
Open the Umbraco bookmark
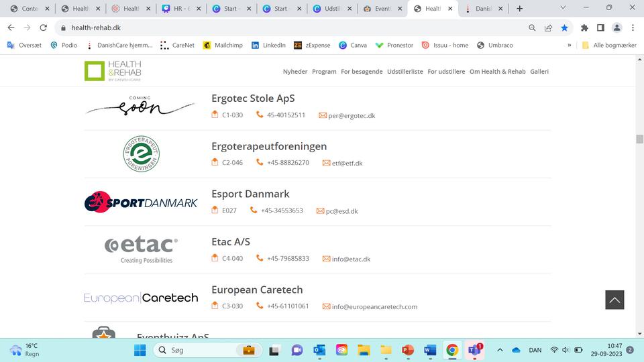(495, 45)
